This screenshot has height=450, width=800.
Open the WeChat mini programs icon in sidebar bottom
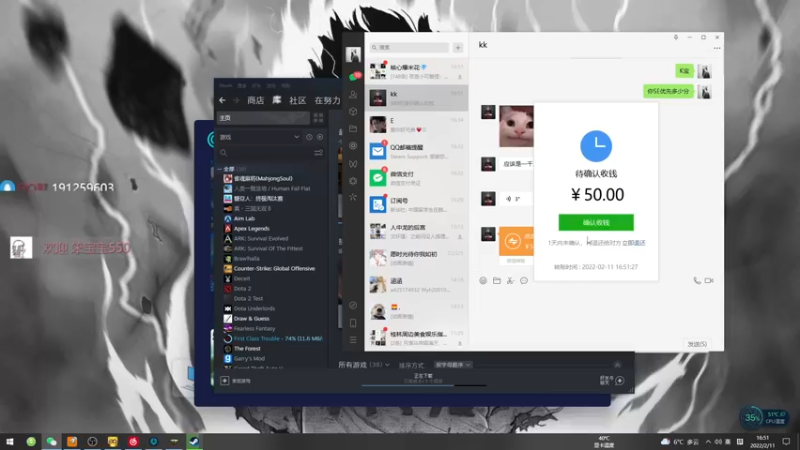[353, 305]
